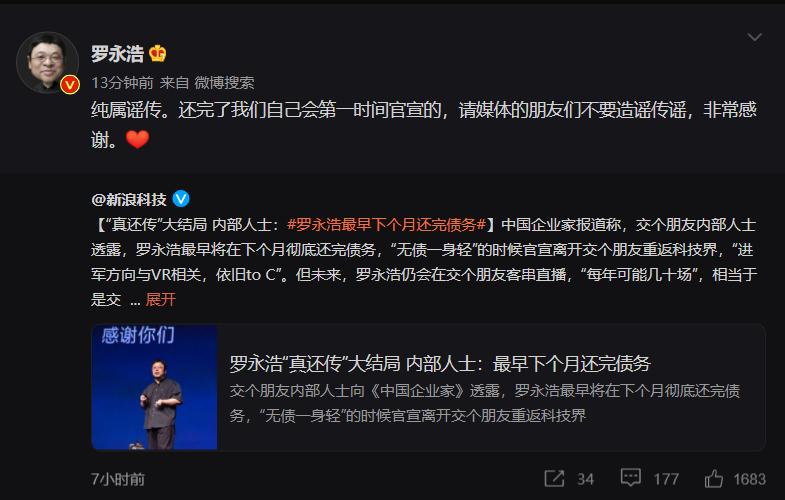Click the 13分钟前 post timestamp
Image resolution: width=785 pixels, height=500 pixels.
pyautogui.click(x=122, y=83)
